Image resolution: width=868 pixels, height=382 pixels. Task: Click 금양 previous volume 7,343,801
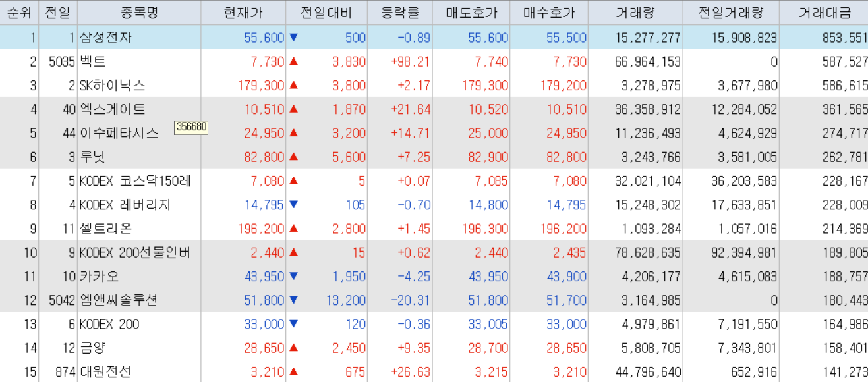[748, 348]
